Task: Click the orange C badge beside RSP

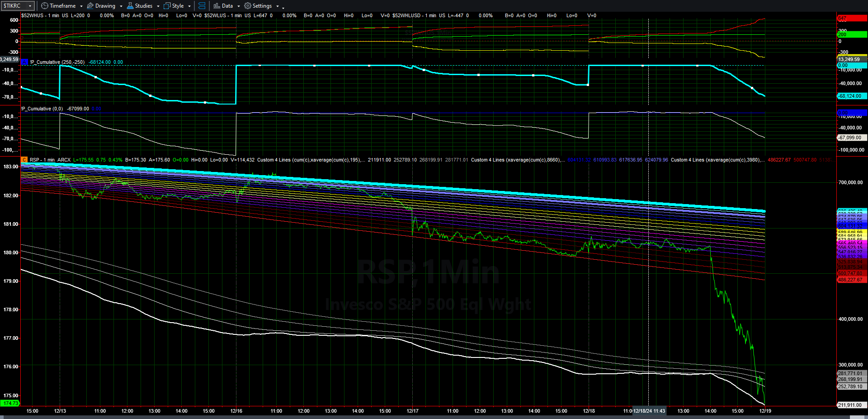Action: [x=24, y=160]
